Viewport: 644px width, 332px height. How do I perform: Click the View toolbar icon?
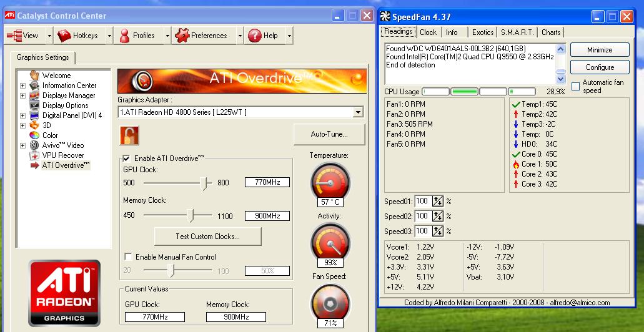tap(14, 36)
